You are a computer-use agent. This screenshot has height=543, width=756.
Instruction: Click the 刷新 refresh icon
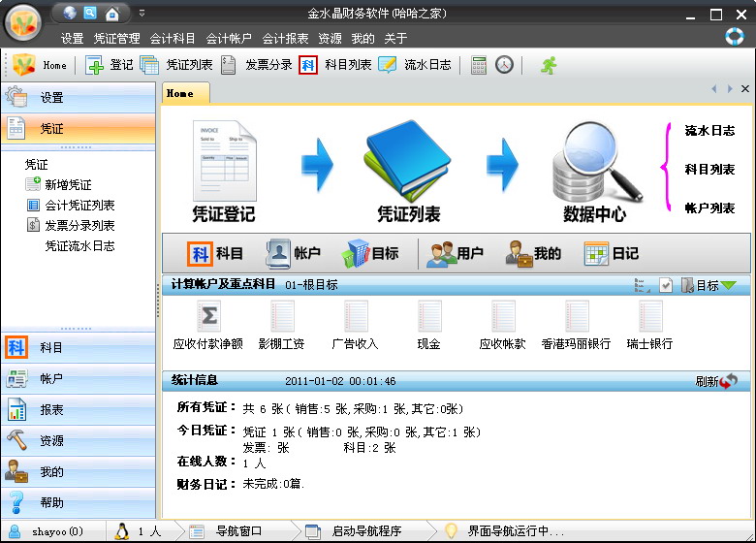pos(729,381)
